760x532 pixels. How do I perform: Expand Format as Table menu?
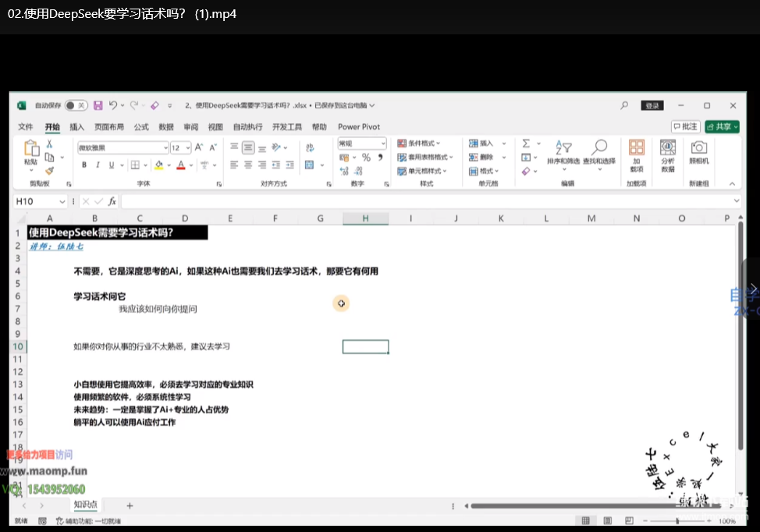coord(425,157)
